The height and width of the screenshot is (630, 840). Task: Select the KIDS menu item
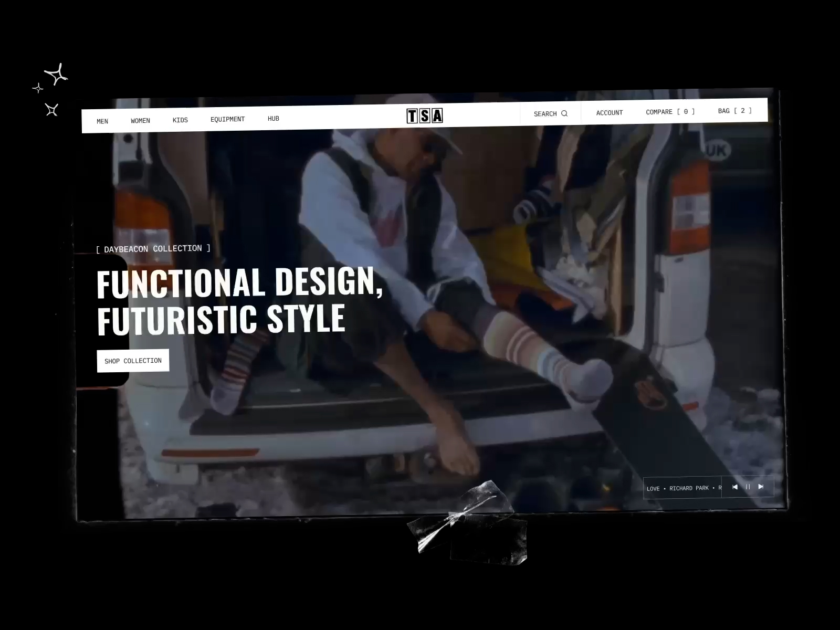tap(180, 120)
